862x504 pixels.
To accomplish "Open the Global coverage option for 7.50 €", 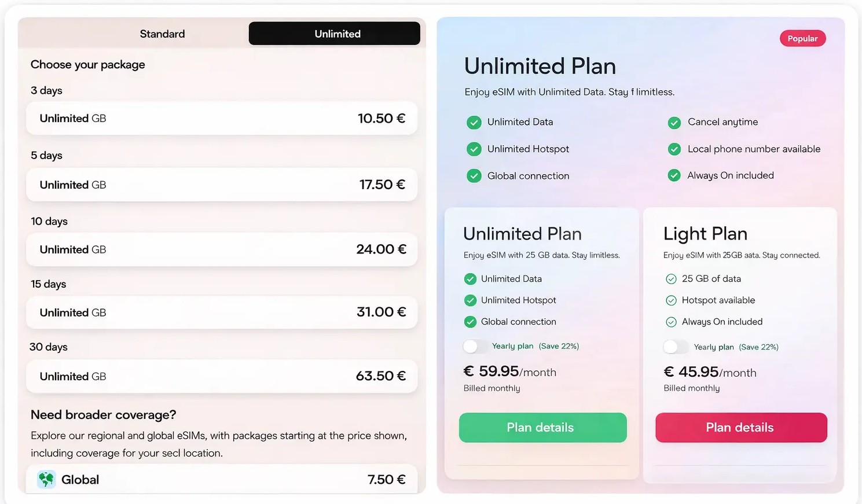I will tap(222, 479).
